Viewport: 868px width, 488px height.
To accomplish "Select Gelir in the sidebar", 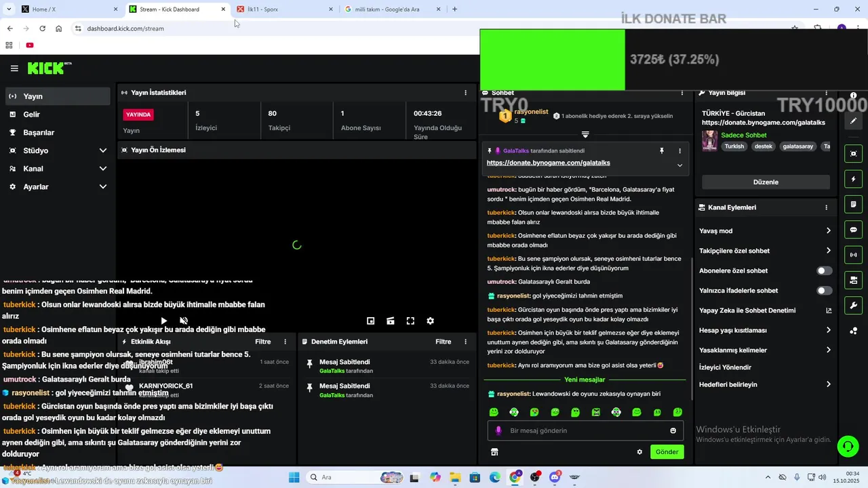I will tap(58, 115).
